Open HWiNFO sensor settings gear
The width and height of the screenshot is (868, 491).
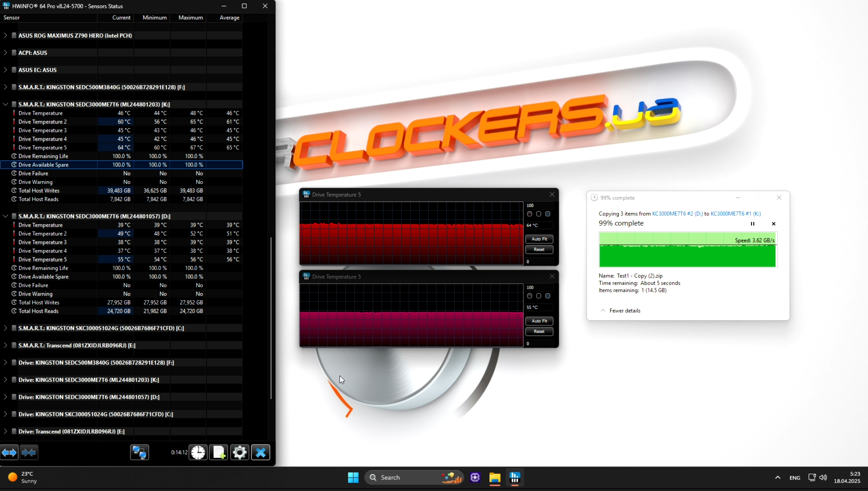tap(240, 452)
